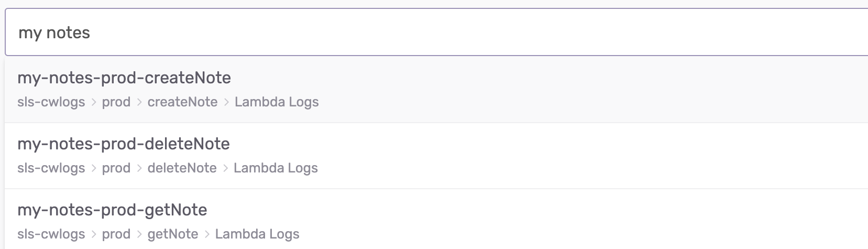Click the gray "createNote" breadcrumb segment
This screenshot has width=868, height=249.
pyautogui.click(x=182, y=102)
